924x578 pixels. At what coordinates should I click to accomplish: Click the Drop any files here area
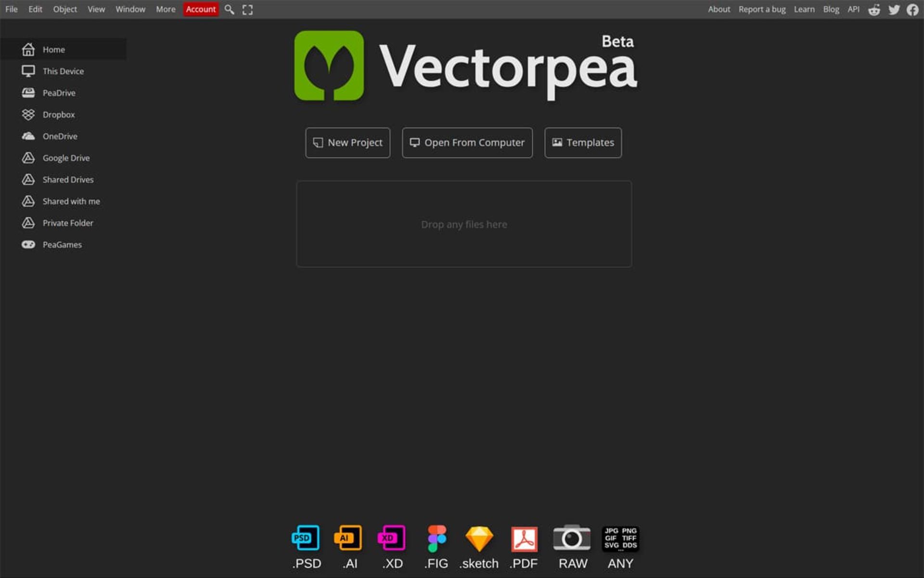point(464,224)
